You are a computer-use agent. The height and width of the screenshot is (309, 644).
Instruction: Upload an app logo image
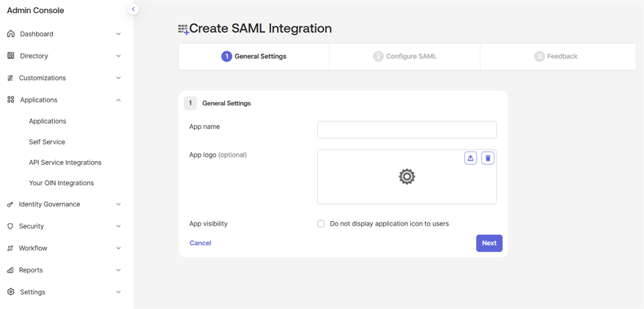pos(470,158)
